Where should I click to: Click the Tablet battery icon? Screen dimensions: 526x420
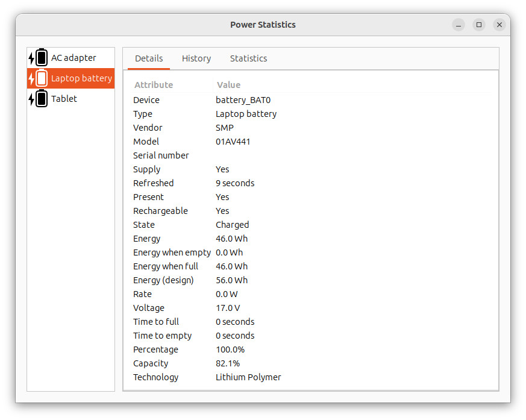(x=38, y=99)
